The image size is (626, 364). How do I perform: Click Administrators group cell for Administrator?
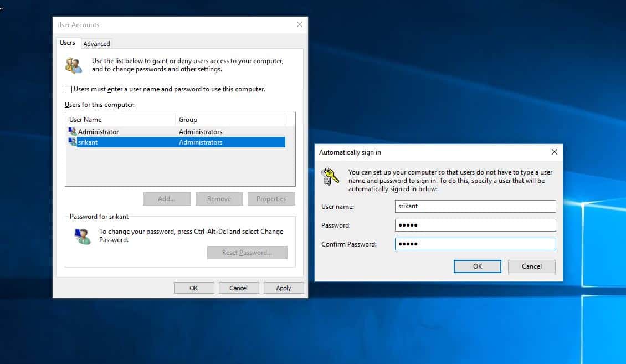click(x=201, y=132)
